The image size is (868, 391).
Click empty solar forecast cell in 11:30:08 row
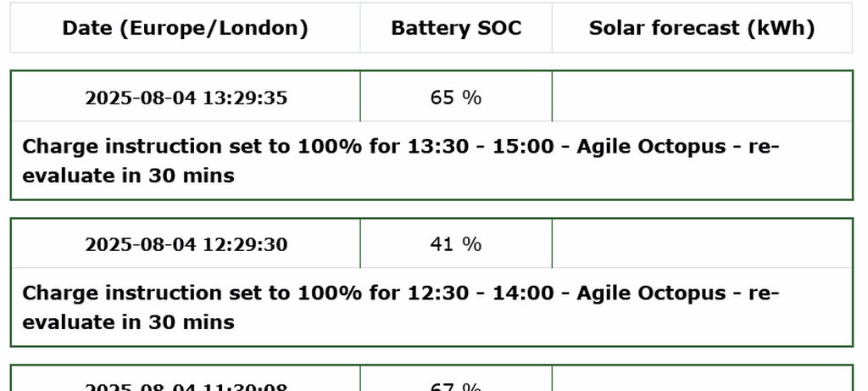tap(702, 382)
